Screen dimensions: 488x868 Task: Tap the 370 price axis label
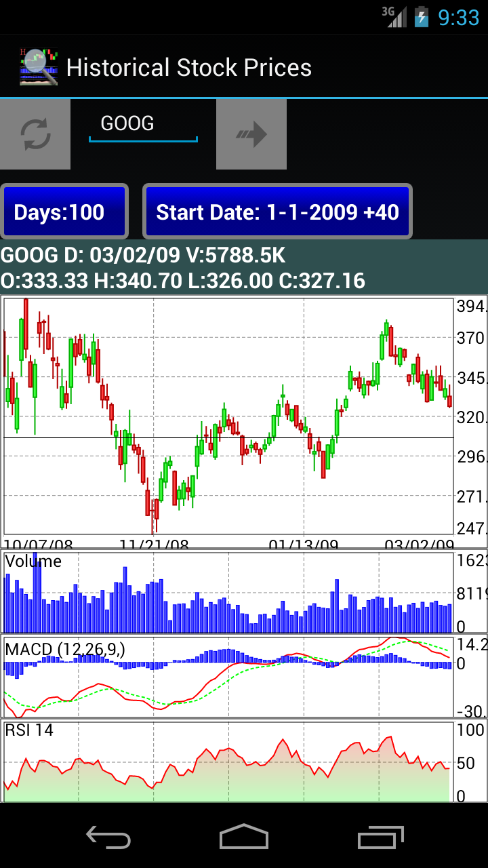472,338
